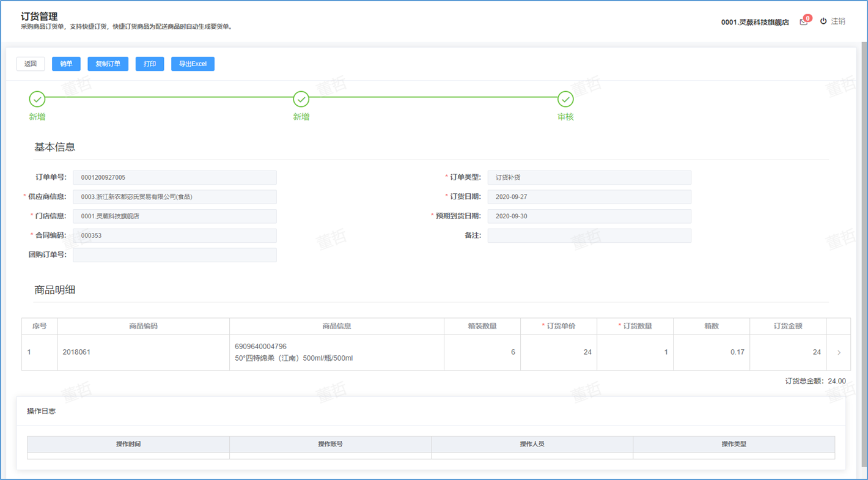Export the order using 导出Excel

tap(193, 64)
